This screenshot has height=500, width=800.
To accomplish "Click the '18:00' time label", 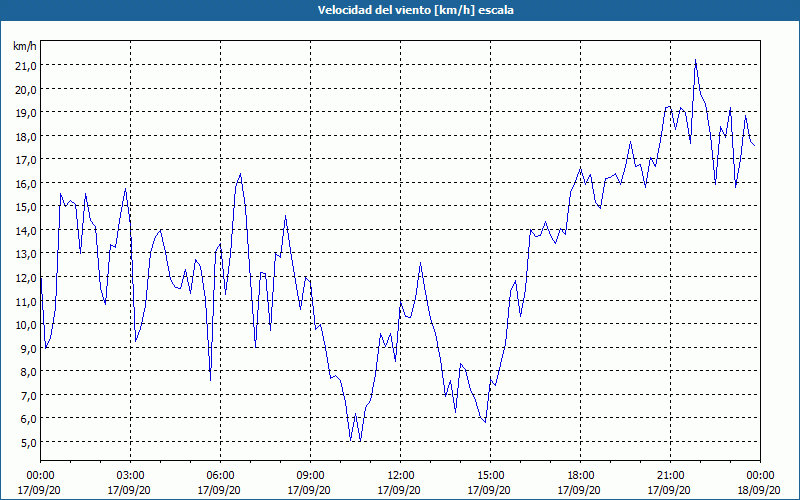I will coord(580,476).
